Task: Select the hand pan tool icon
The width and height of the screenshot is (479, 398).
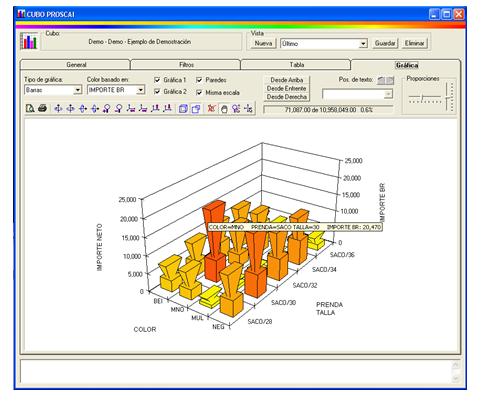Action: 224,109
